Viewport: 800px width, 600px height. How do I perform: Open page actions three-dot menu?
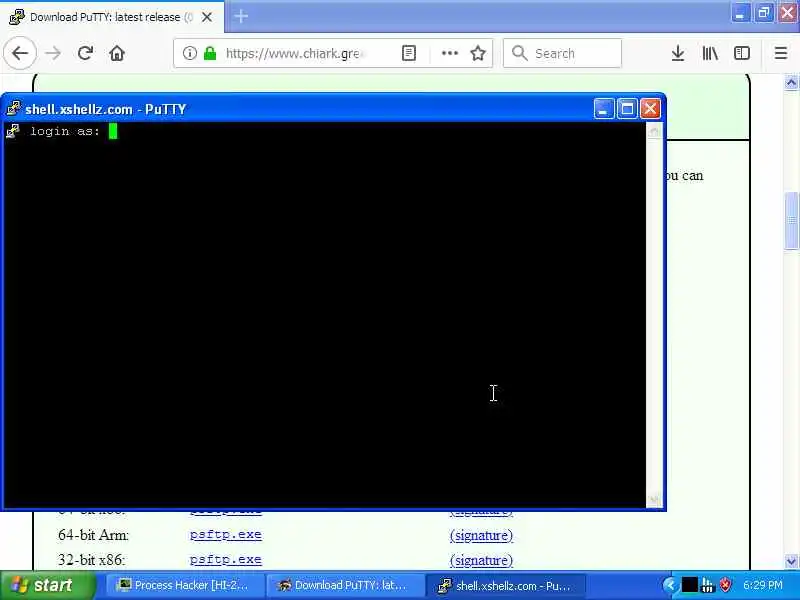pyautogui.click(x=449, y=53)
